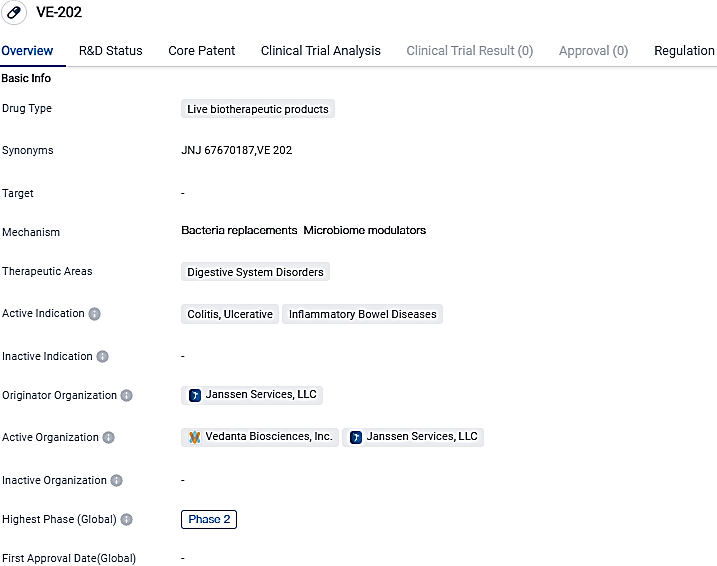This screenshot has width=717, height=566.
Task: Open the Clinical Trial Analysis tab
Action: point(320,50)
